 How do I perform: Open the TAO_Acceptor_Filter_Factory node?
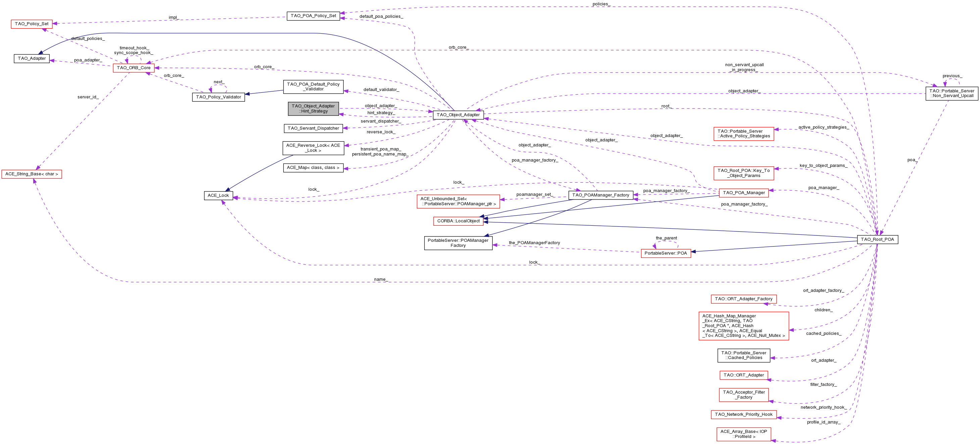tap(743, 395)
